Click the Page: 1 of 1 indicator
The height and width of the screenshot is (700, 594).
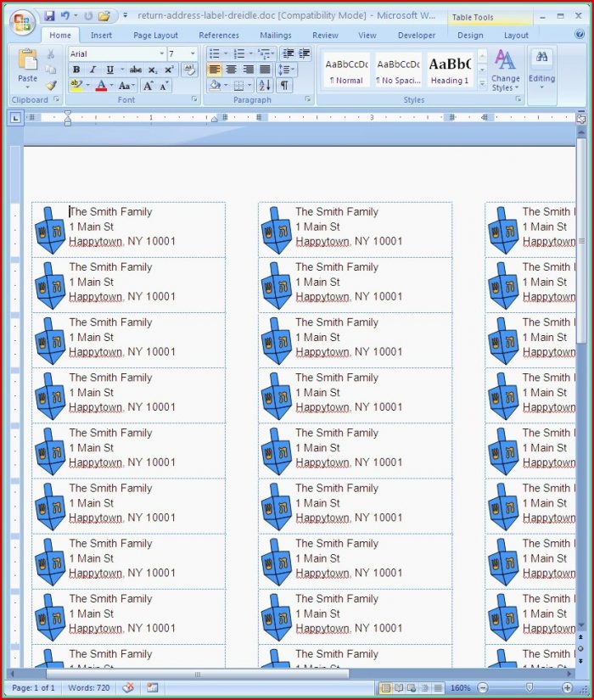[33, 688]
